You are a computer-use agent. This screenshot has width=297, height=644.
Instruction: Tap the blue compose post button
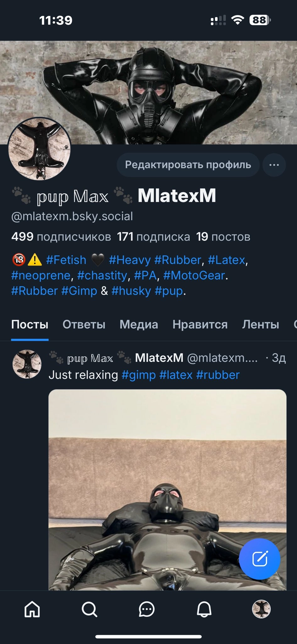coord(260,559)
